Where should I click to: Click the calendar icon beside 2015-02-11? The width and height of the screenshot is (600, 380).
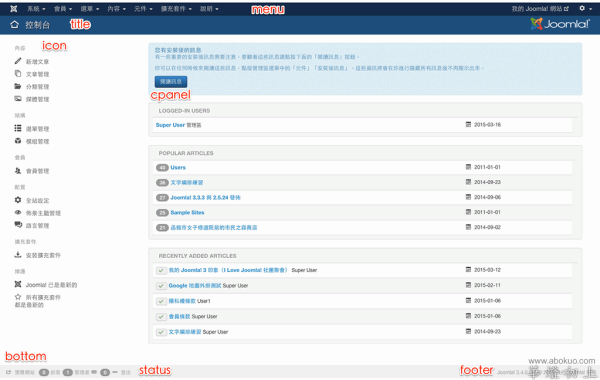[468, 285]
